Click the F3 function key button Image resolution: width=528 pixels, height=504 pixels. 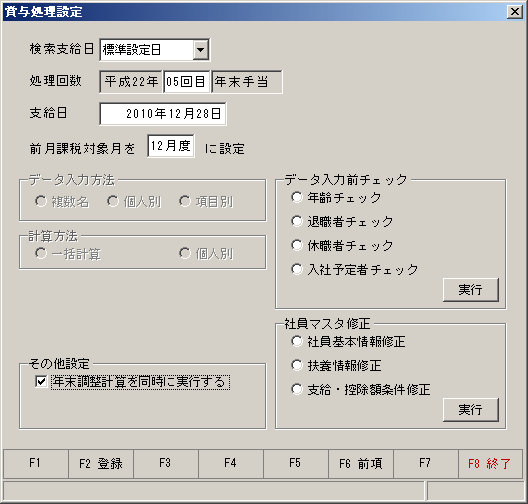166,464
